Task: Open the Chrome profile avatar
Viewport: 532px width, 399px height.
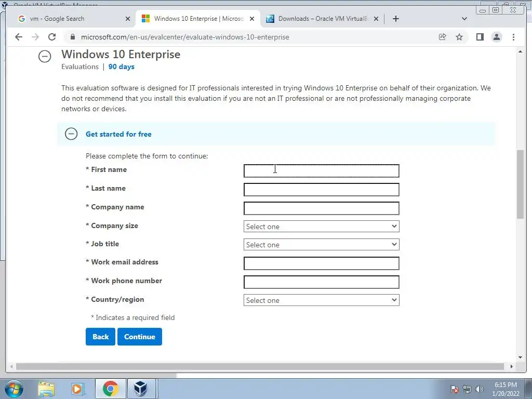Action: point(496,37)
